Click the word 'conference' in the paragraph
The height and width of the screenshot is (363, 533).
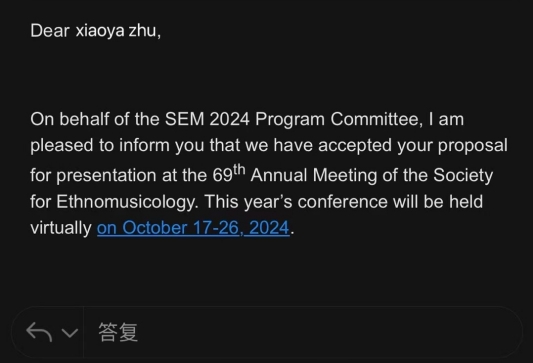(x=343, y=202)
